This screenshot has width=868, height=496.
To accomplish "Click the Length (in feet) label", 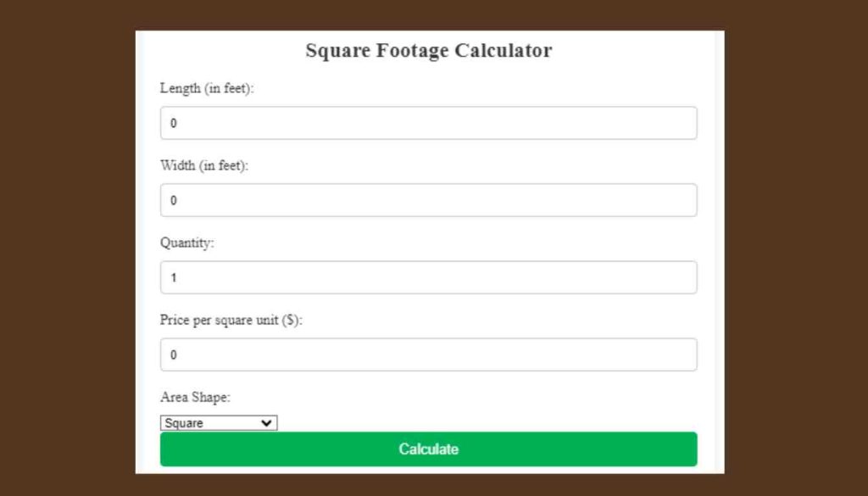I will tap(208, 87).
